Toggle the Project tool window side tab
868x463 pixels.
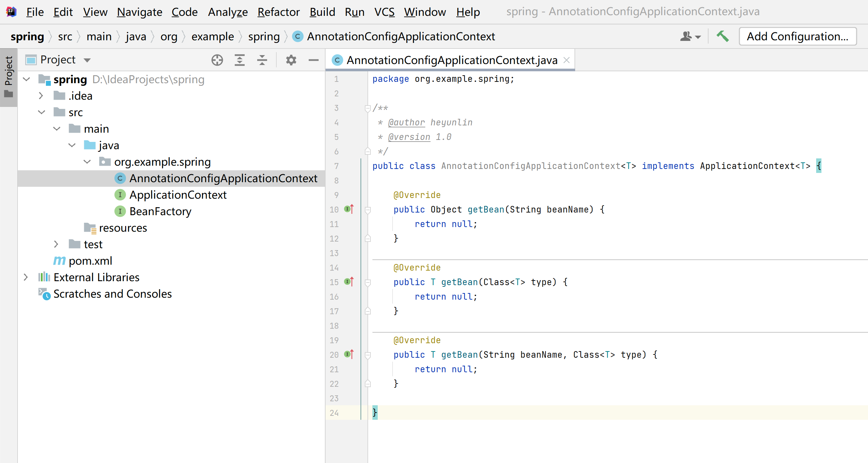9,77
